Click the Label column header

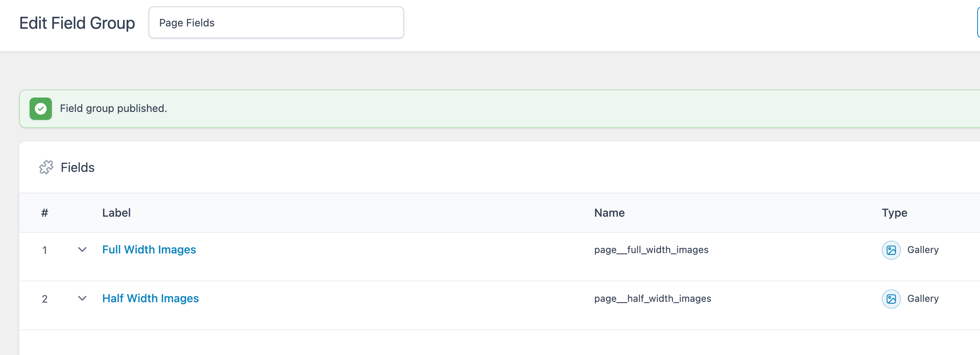(x=116, y=213)
